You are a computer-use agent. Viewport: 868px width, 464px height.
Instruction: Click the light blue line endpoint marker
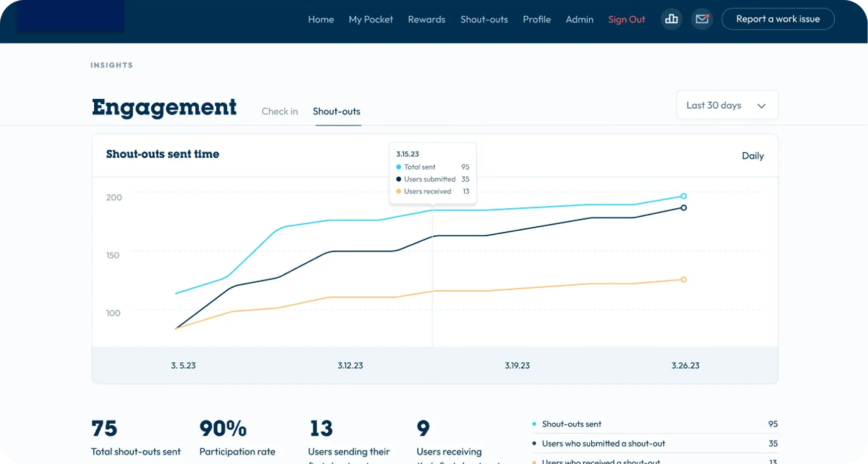pyautogui.click(x=684, y=196)
